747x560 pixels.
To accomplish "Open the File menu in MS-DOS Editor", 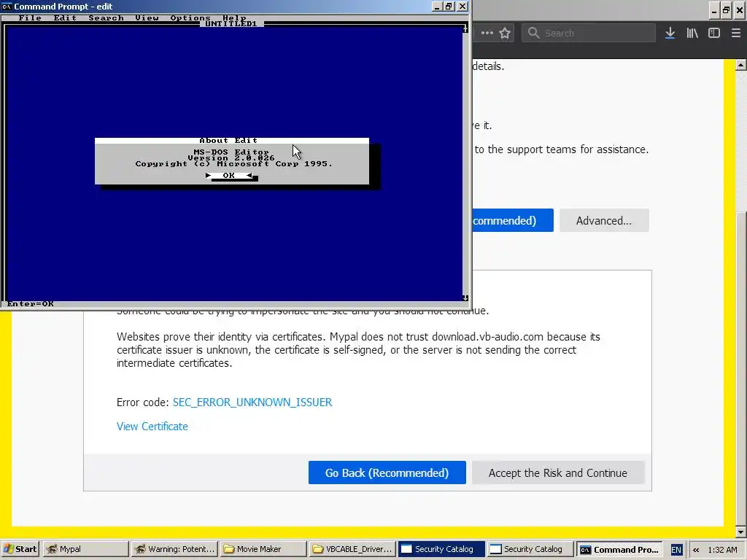I will click(x=29, y=17).
